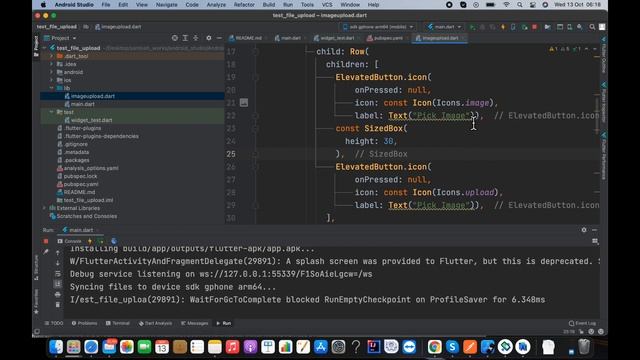Open IntelliJ IDEA from the Dock
640x360 pixels.
373,347
